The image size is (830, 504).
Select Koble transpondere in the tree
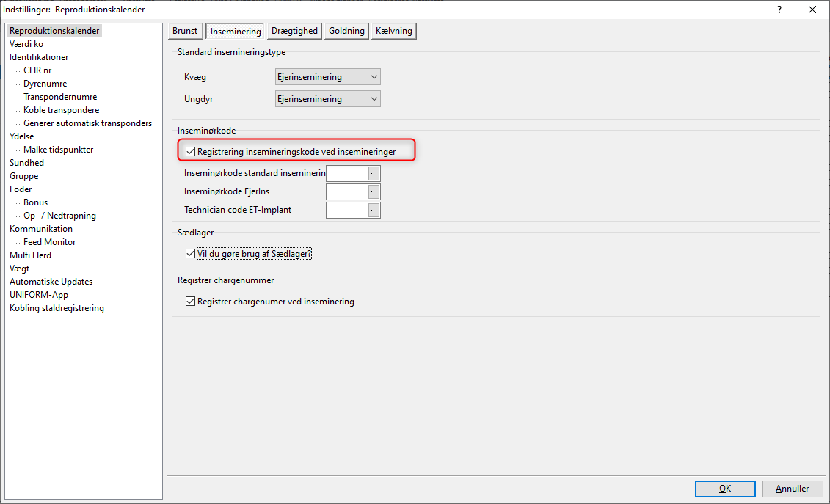[61, 110]
